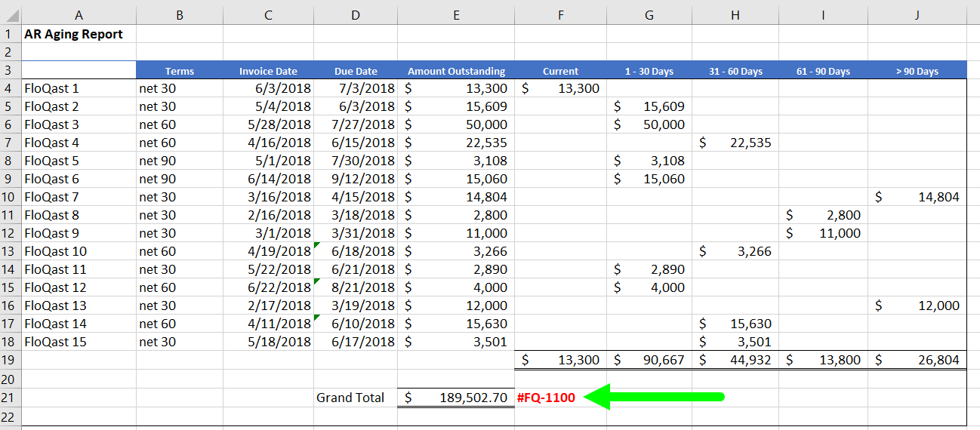Click the 1-30 Days value 15,609
The width and height of the screenshot is (980, 430).
[649, 106]
